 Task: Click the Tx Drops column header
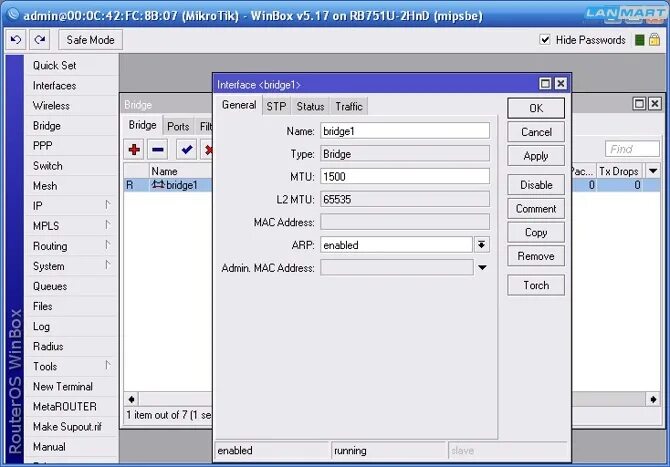(620, 171)
